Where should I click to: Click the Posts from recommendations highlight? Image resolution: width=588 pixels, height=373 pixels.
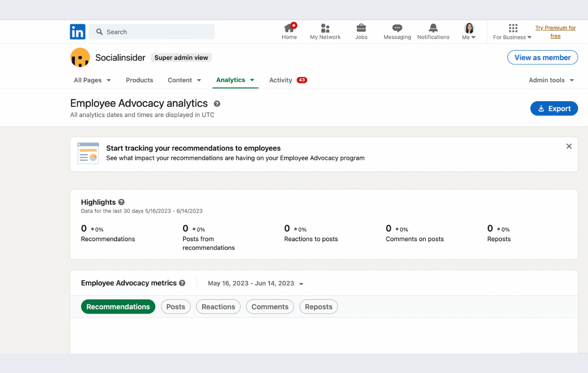(209, 237)
